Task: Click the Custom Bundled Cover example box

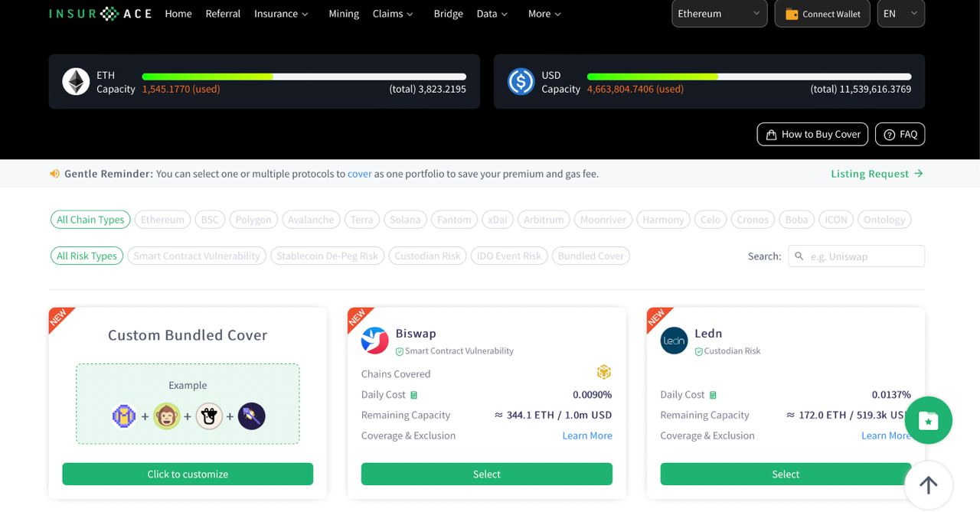Action: [x=188, y=404]
